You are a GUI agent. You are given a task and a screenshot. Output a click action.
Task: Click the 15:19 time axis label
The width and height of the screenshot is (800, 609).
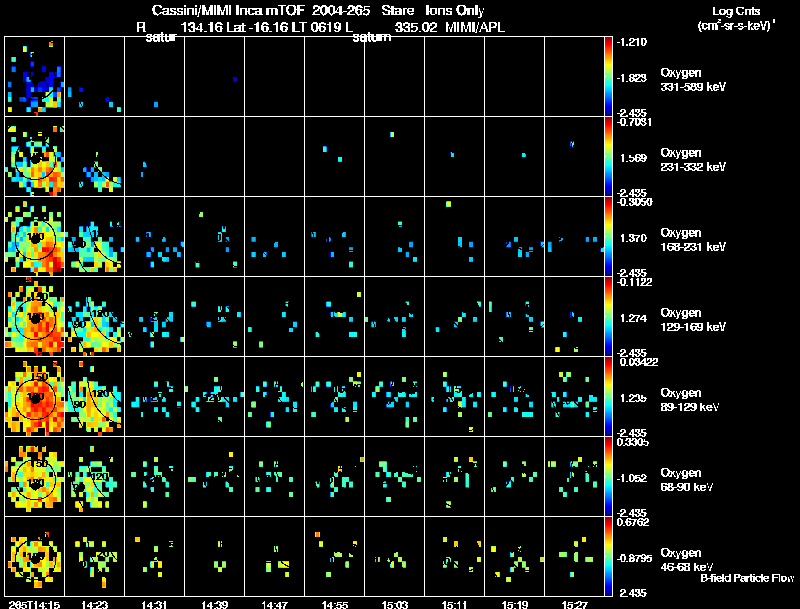point(515,605)
